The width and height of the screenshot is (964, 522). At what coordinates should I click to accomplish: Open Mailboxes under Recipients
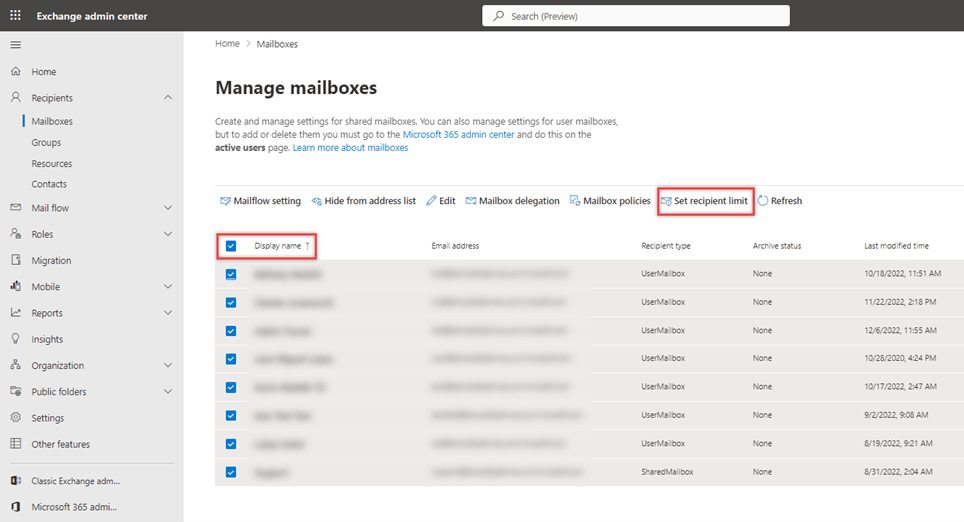pos(52,121)
